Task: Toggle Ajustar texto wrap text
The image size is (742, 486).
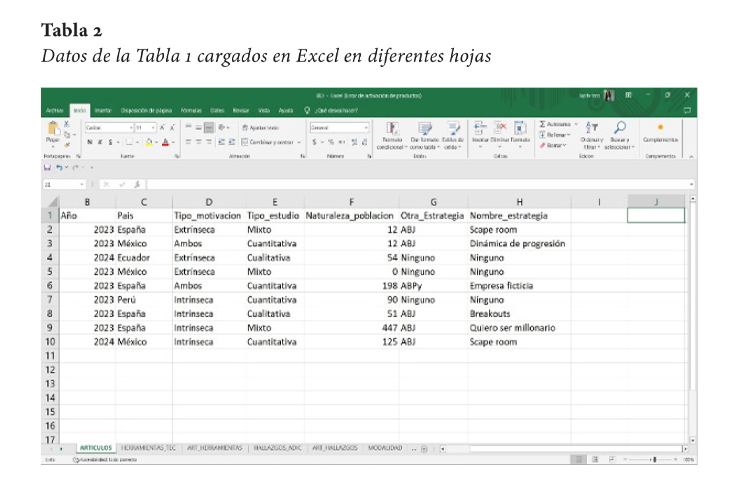Action: click(260, 128)
